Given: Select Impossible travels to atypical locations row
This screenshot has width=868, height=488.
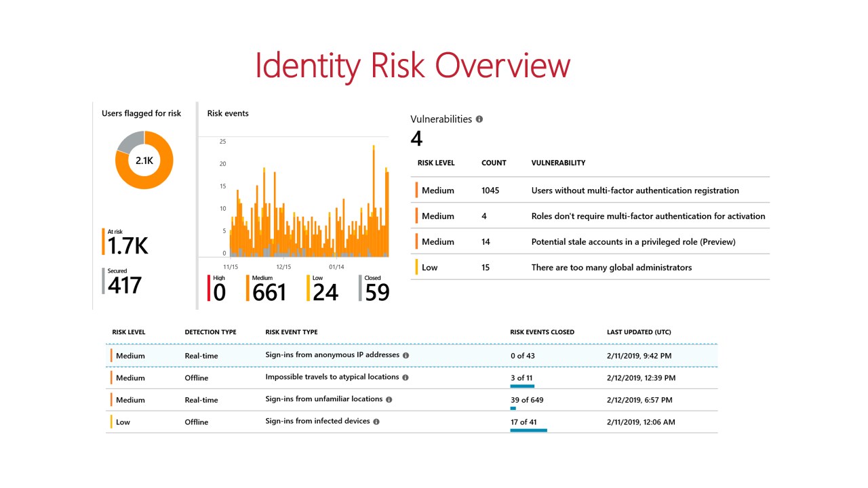Looking at the screenshot, I should pyautogui.click(x=412, y=378).
